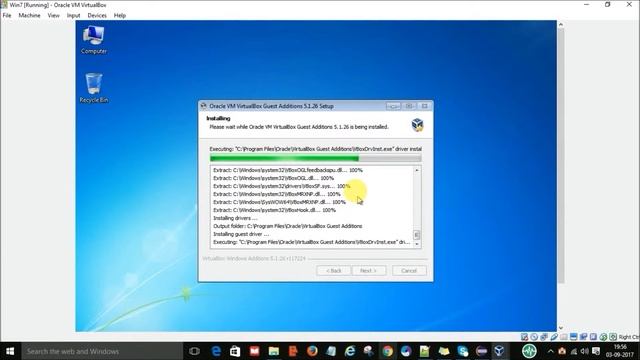The image size is (640, 360).
Task: Select the 'Installing guest driver ...' log line
Action: [x=241, y=234]
